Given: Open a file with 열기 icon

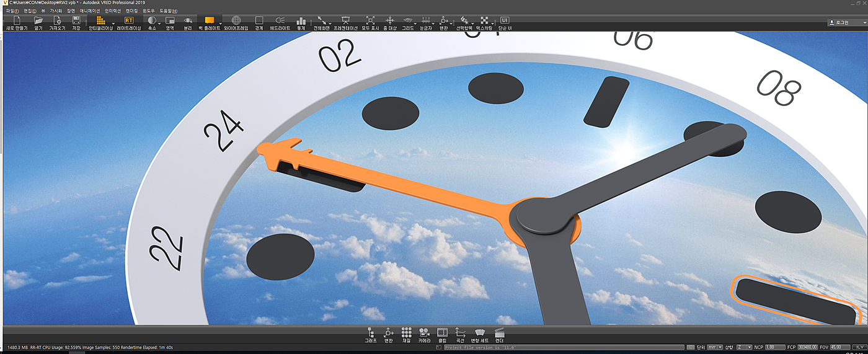Looking at the screenshot, I should pos(38,20).
